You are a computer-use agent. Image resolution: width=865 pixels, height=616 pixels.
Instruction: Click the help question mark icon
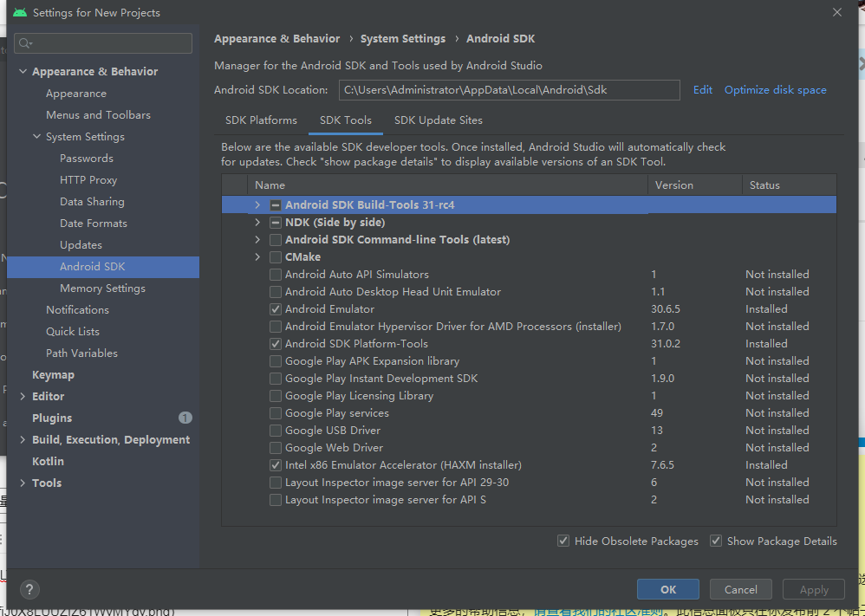point(29,588)
